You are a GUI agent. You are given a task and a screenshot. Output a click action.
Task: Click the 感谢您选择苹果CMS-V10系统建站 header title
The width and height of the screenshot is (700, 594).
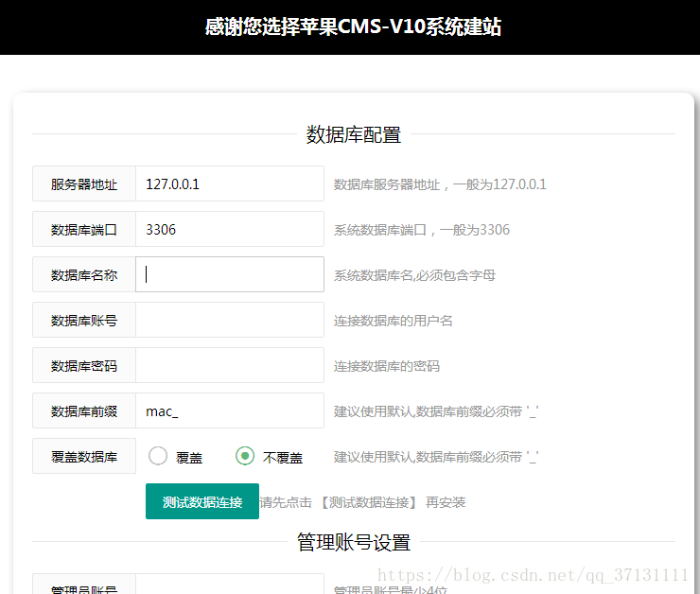[x=353, y=26]
